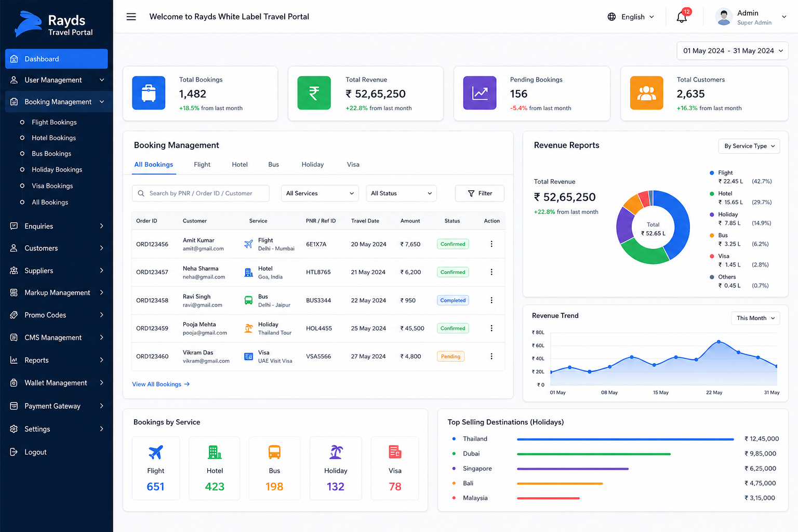Screen dimensions: 798x532
Task: Switch to the Holiday bookings tab
Action: tap(313, 165)
